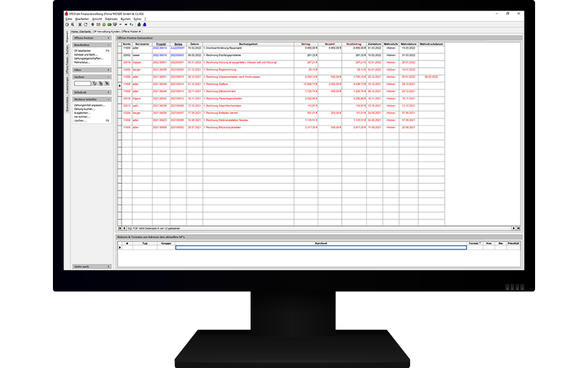Select row '1. Rechnung Wasserschaden nach Hochwasser'
The height and width of the screenshot is (368, 588).
coord(283,77)
